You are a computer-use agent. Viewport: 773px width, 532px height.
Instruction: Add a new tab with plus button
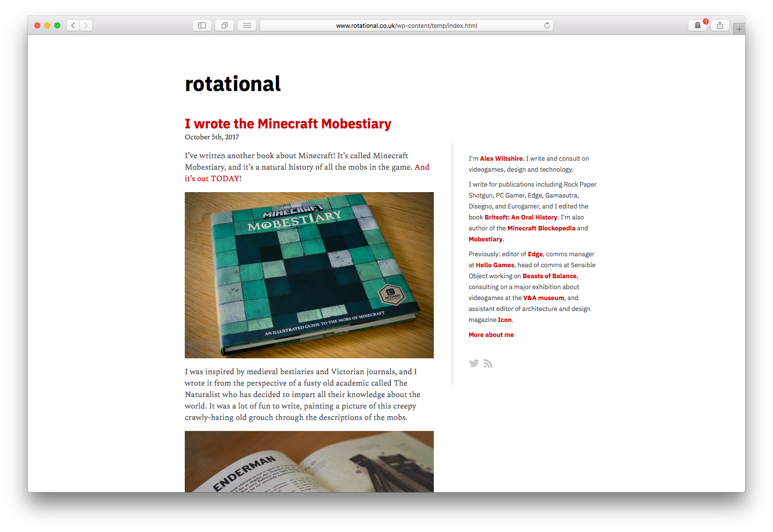pyautogui.click(x=739, y=29)
